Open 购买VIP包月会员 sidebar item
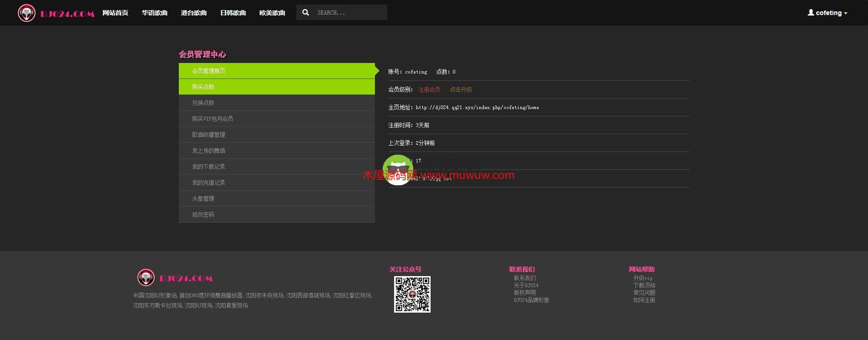Image resolution: width=868 pixels, height=340 pixels. [x=213, y=119]
